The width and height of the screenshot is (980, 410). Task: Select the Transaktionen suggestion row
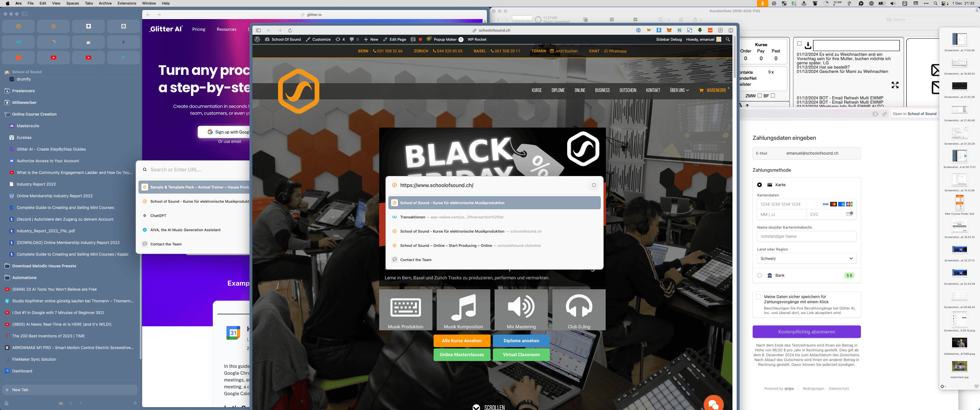(x=494, y=217)
